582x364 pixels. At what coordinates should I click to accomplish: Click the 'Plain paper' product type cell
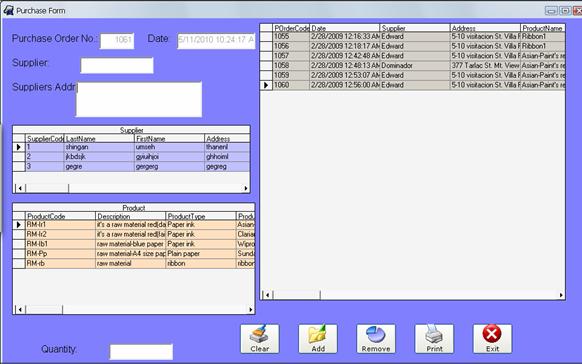coord(201,254)
